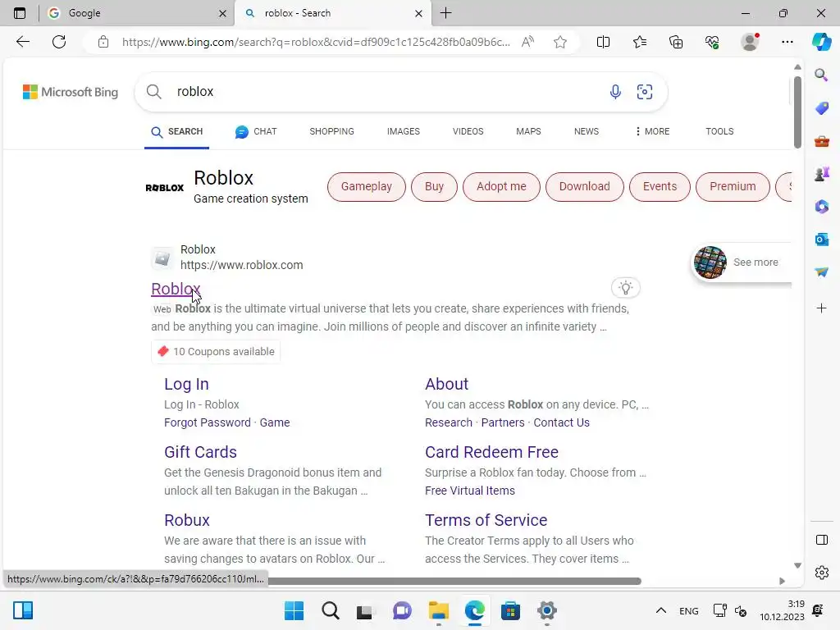Viewport: 840px width, 630px height.
Task: Open the Outlook icon in the sidebar
Action: pos(821,240)
